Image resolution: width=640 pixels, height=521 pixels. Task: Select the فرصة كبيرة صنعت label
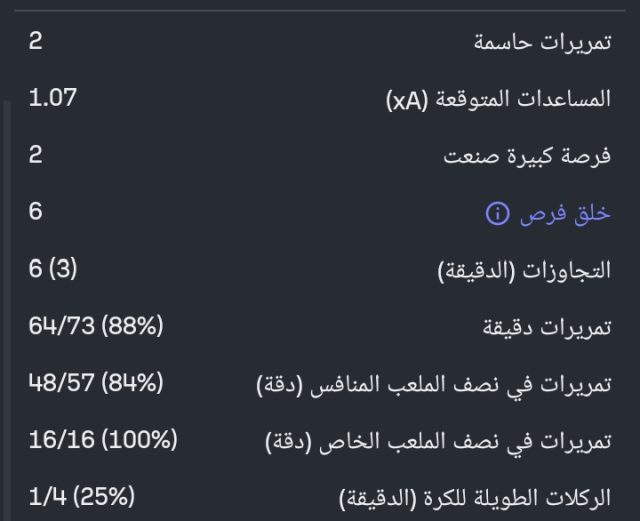527,157
